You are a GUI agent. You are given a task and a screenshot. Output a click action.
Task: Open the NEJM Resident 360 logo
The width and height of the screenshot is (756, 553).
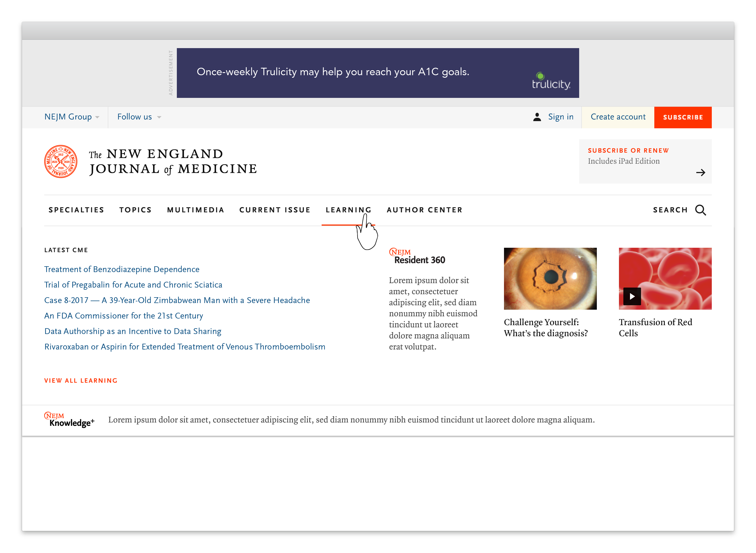417,256
